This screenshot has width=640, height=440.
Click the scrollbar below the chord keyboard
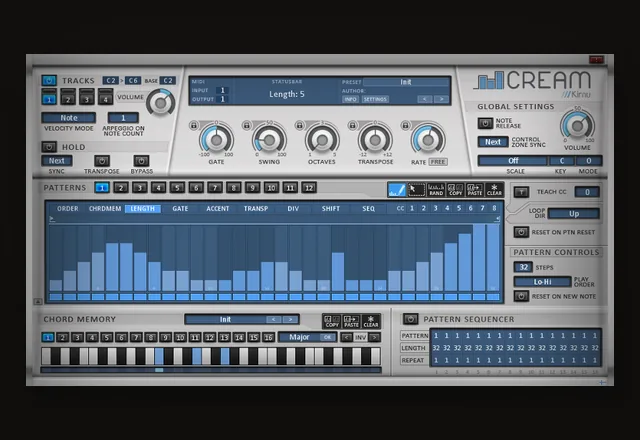pos(211,370)
